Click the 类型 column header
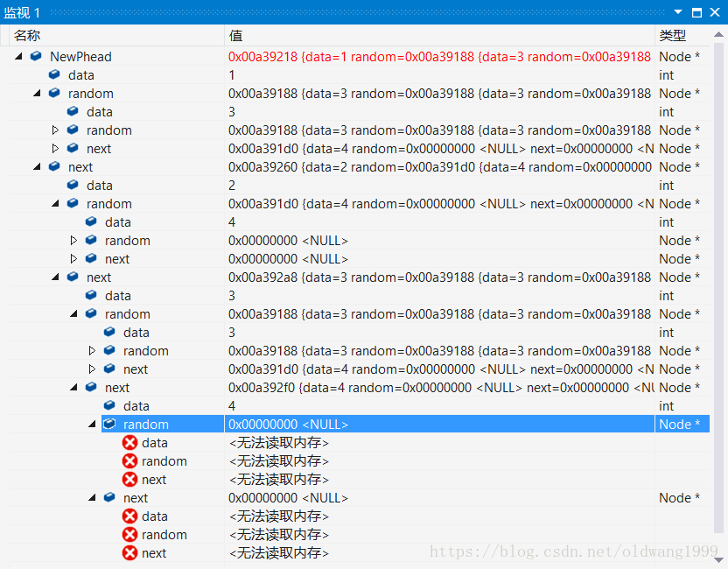Image resolution: width=728 pixels, height=569 pixels. click(x=682, y=35)
